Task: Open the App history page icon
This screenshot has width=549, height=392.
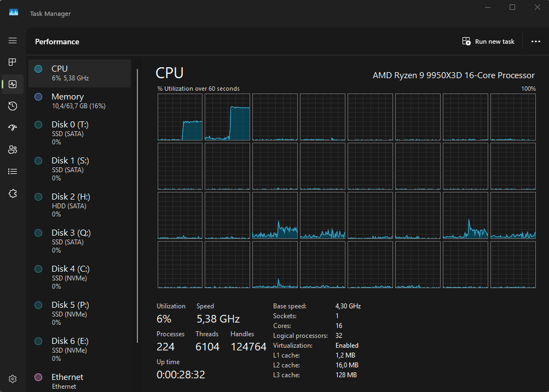Action: tap(13, 106)
